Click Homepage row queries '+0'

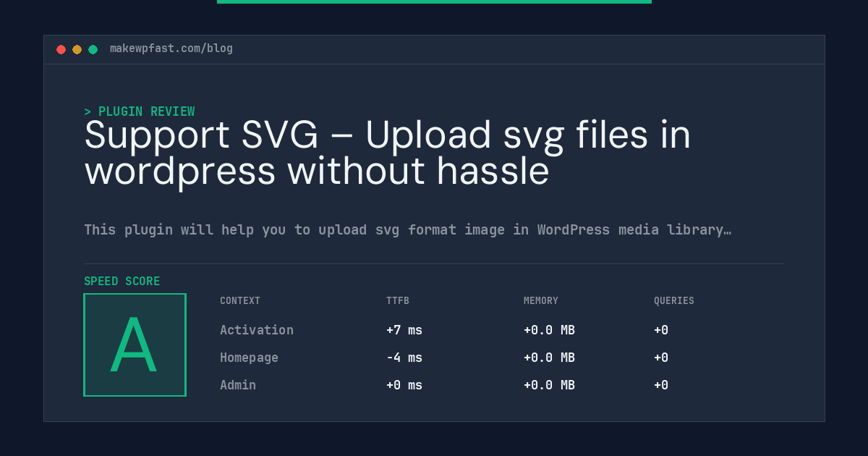pyautogui.click(x=661, y=358)
